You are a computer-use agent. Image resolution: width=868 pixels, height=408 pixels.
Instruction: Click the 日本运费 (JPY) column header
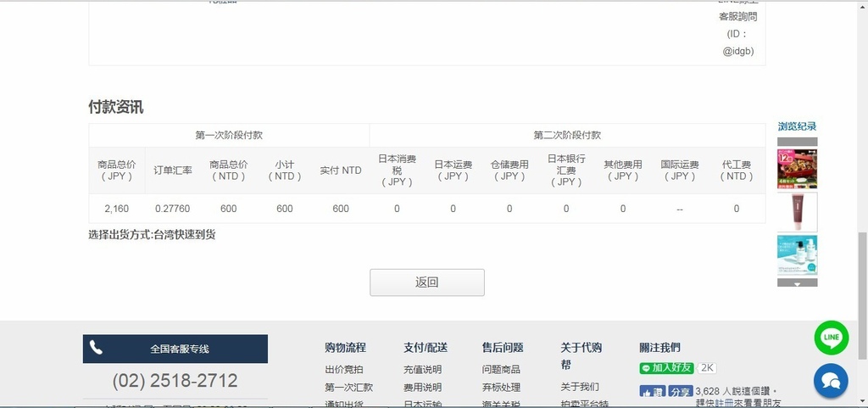(453, 170)
